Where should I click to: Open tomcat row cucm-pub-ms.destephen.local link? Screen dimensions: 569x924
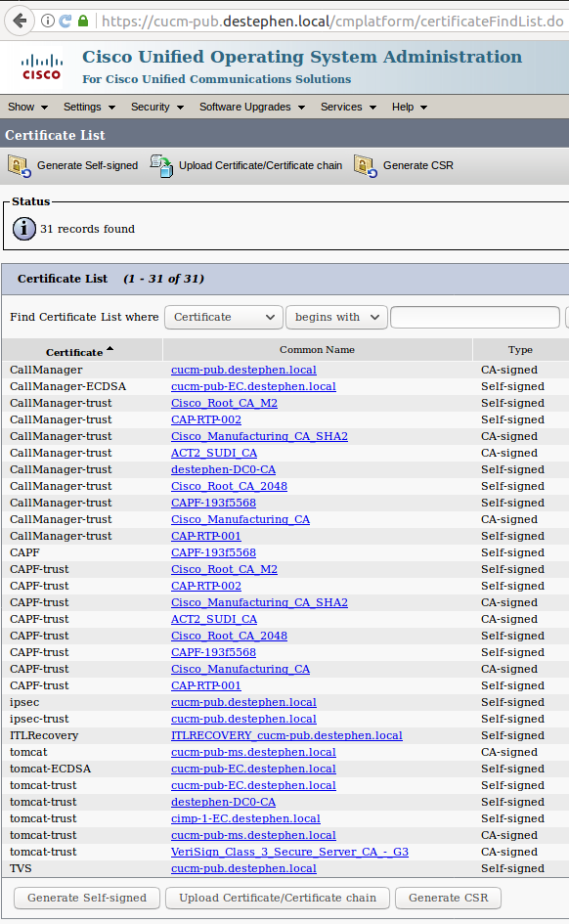tap(253, 752)
